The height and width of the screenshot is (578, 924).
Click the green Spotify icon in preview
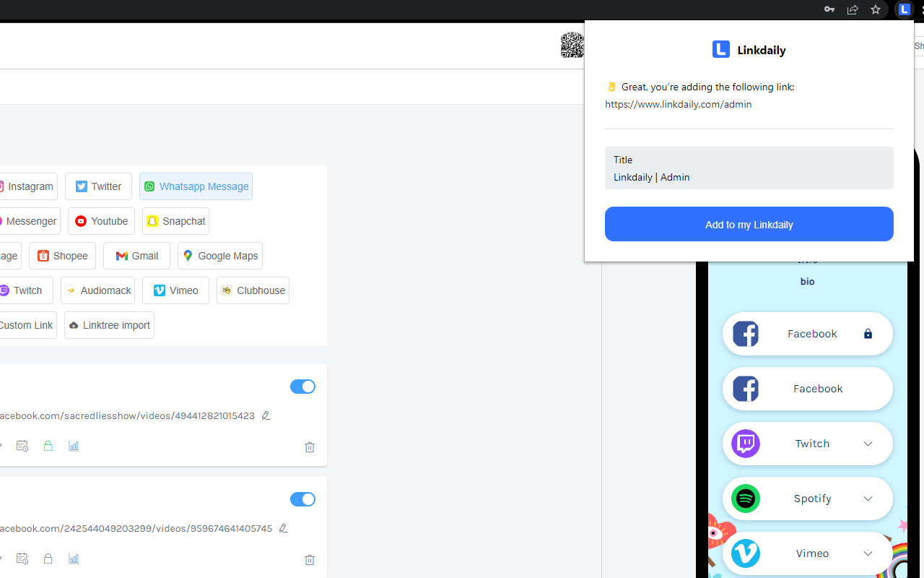[x=746, y=499]
